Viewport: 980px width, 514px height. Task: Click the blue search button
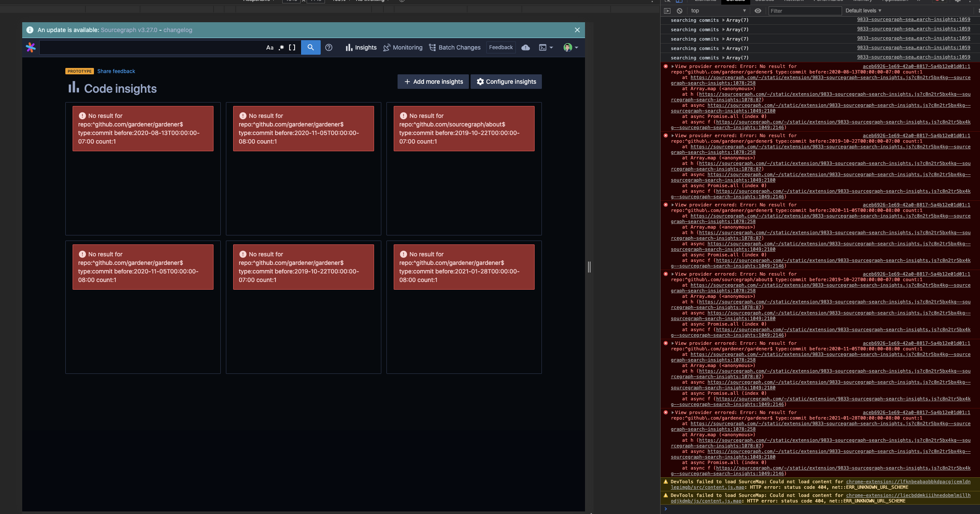(310, 47)
